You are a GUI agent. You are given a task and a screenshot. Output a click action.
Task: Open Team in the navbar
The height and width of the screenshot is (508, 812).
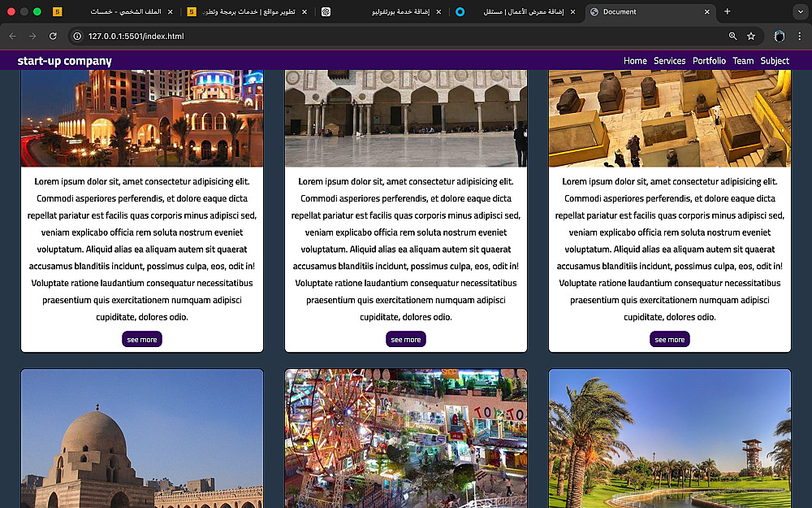743,61
